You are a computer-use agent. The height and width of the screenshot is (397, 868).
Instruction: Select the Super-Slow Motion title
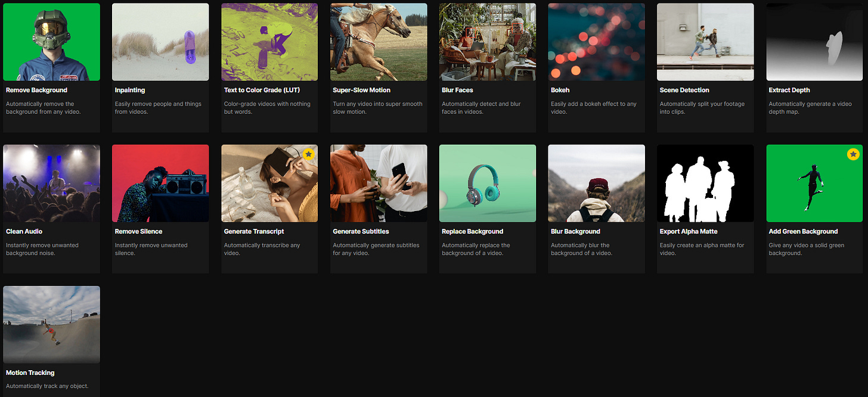[x=362, y=90]
